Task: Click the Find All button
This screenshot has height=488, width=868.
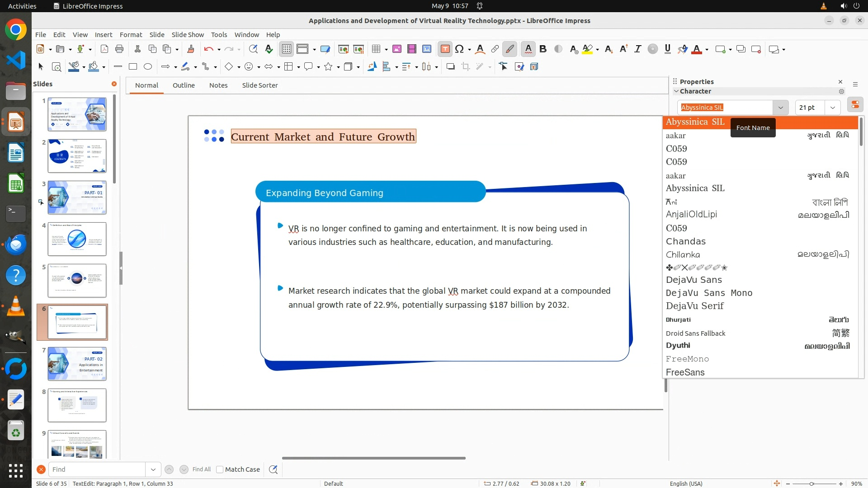Action: (202, 469)
